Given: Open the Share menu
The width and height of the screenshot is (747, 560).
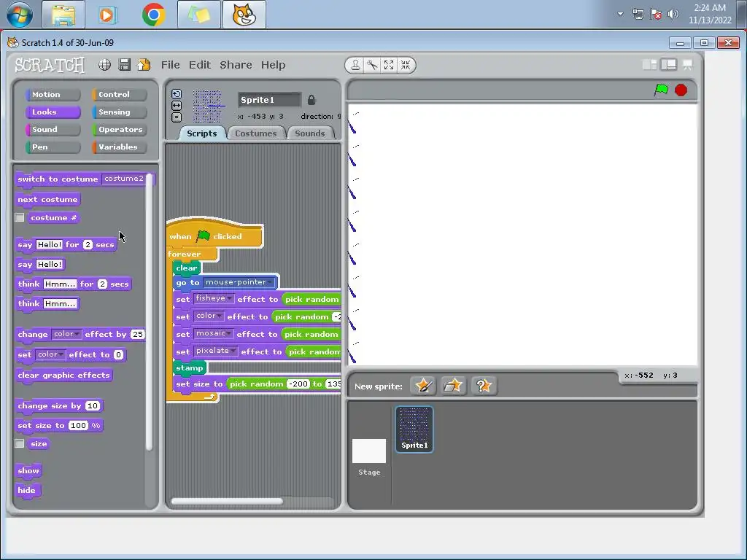Looking at the screenshot, I should pyautogui.click(x=236, y=65).
